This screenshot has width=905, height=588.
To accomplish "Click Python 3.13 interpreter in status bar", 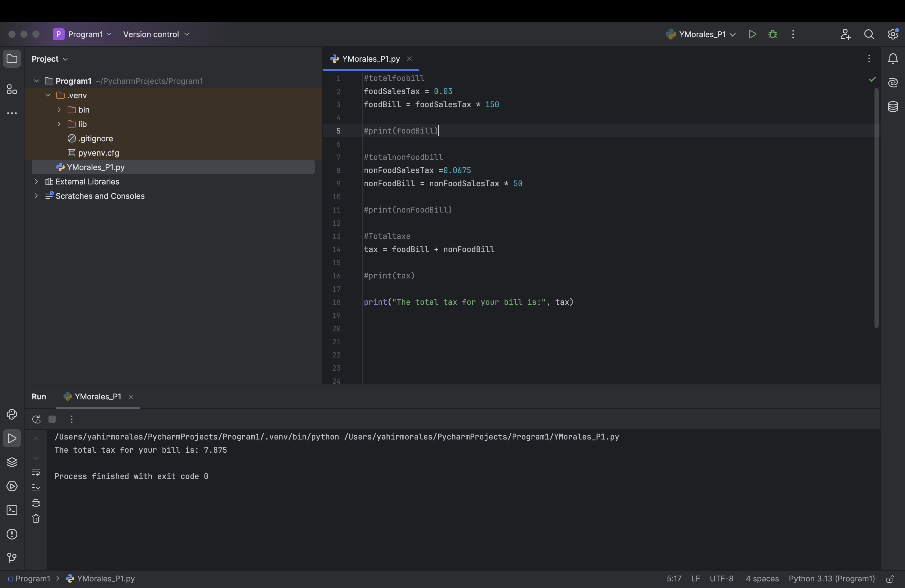I will [x=831, y=578].
